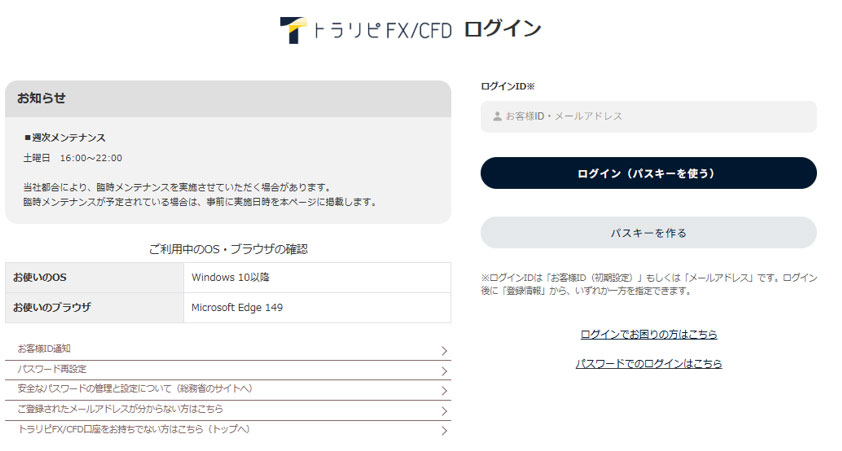
Task: Open the パスワードでのログインはこちら link
Action: click(x=648, y=363)
